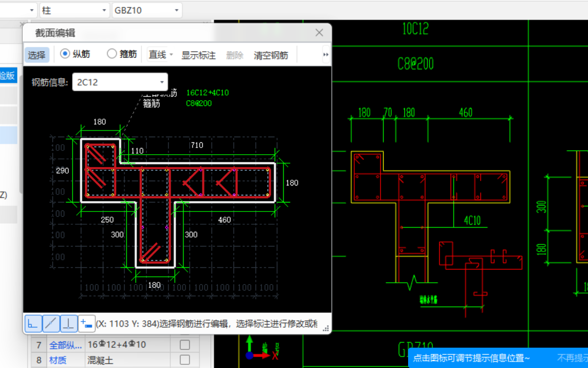Click the 110 dimension label
The width and height of the screenshot is (588, 368).
point(137,151)
